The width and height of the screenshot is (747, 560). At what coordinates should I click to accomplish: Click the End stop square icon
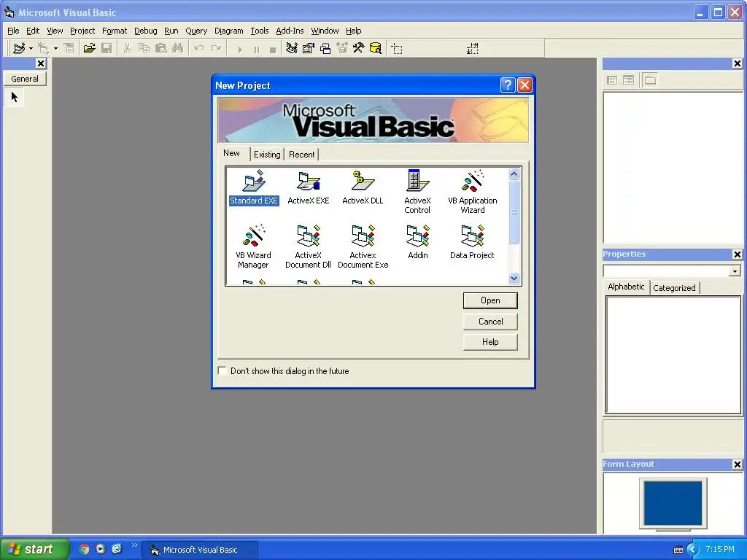tap(273, 49)
